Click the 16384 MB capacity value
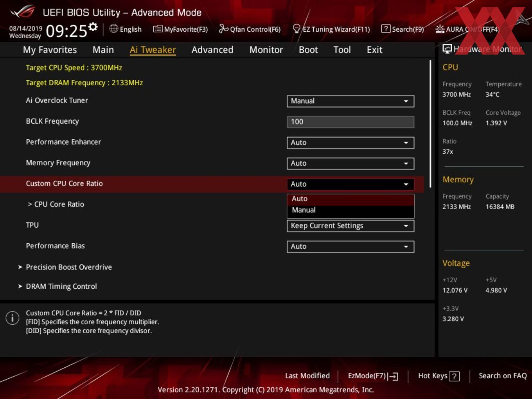Image resolution: width=532 pixels, height=399 pixels. point(500,207)
